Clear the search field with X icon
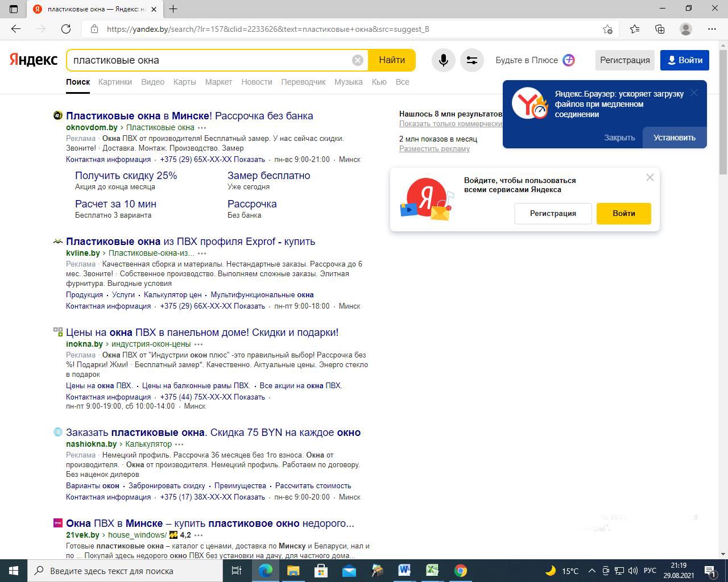Image resolution: width=728 pixels, height=582 pixels. click(357, 60)
